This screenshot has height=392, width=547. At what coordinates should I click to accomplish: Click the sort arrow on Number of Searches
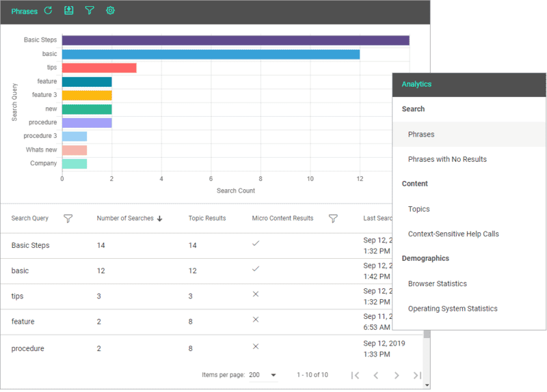[x=160, y=219]
